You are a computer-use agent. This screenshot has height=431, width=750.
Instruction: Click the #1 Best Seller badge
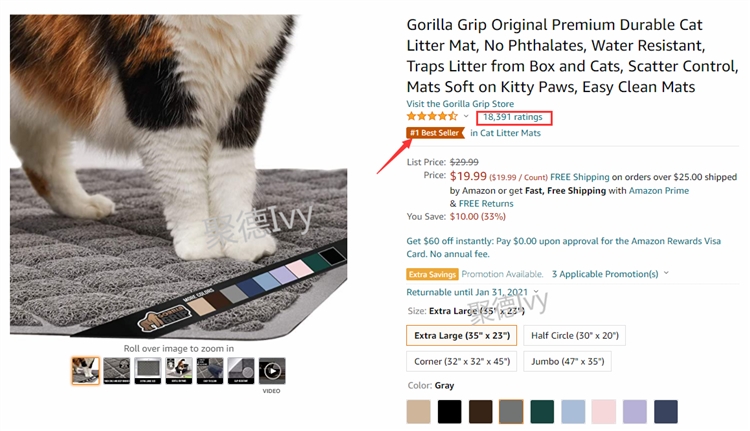(434, 133)
